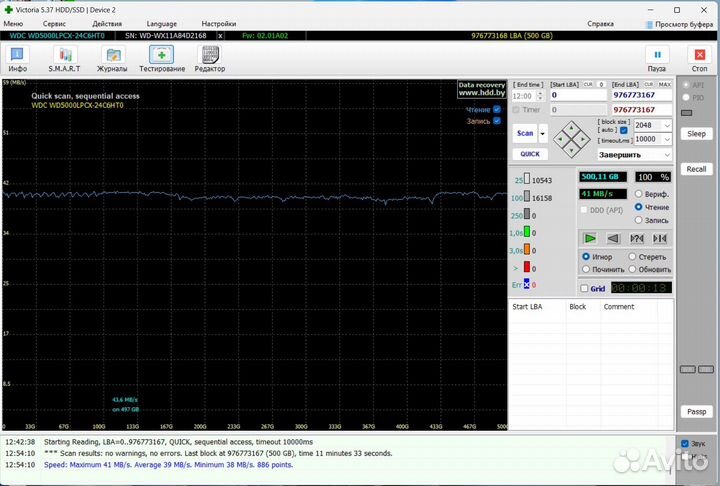This screenshot has width=720, height=486.
Task: Select the Вериф. verify radio button
Action: [638, 193]
